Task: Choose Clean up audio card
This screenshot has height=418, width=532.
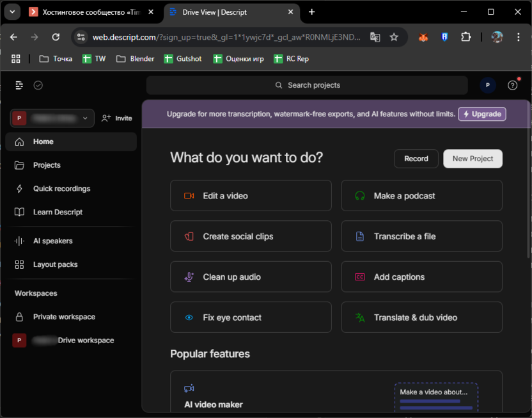Action: pos(251,277)
